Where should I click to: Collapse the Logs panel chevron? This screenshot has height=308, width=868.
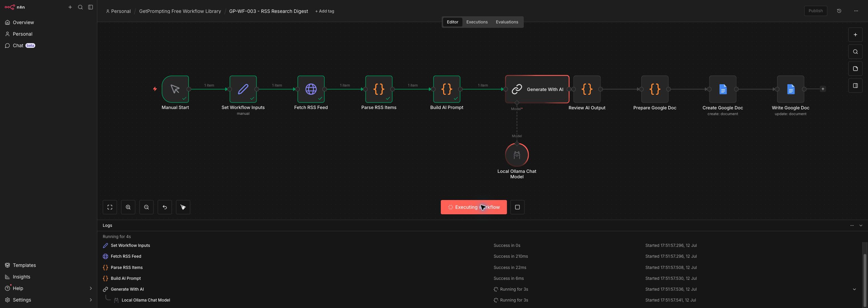861,225
